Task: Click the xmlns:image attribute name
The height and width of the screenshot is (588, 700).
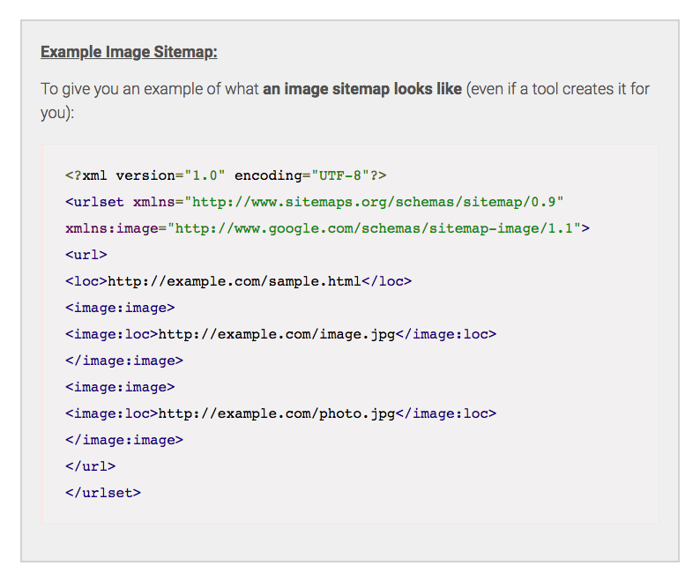Action: pyautogui.click(x=112, y=228)
